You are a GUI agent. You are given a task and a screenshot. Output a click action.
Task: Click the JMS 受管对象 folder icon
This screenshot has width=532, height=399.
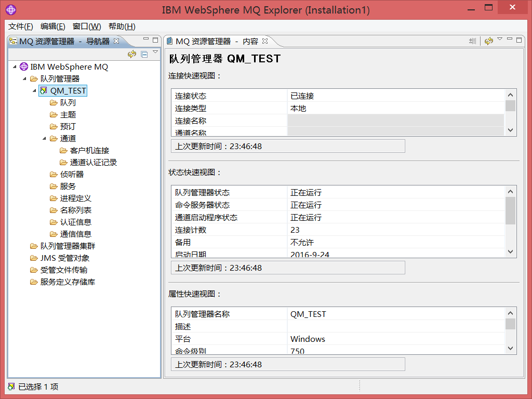pos(34,258)
